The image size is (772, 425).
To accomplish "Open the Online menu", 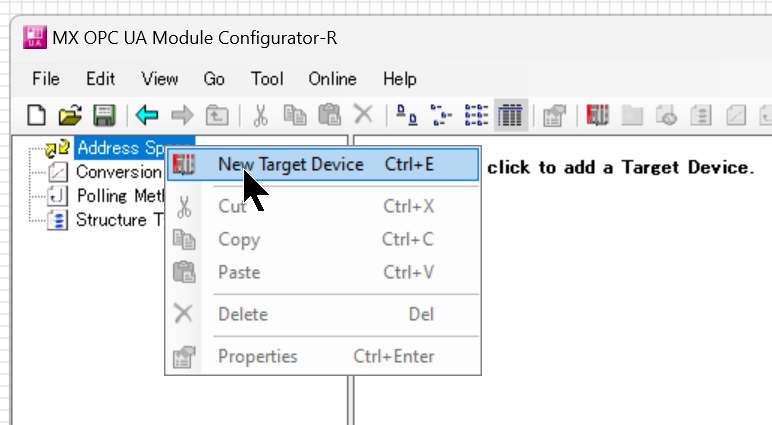I will click(333, 79).
